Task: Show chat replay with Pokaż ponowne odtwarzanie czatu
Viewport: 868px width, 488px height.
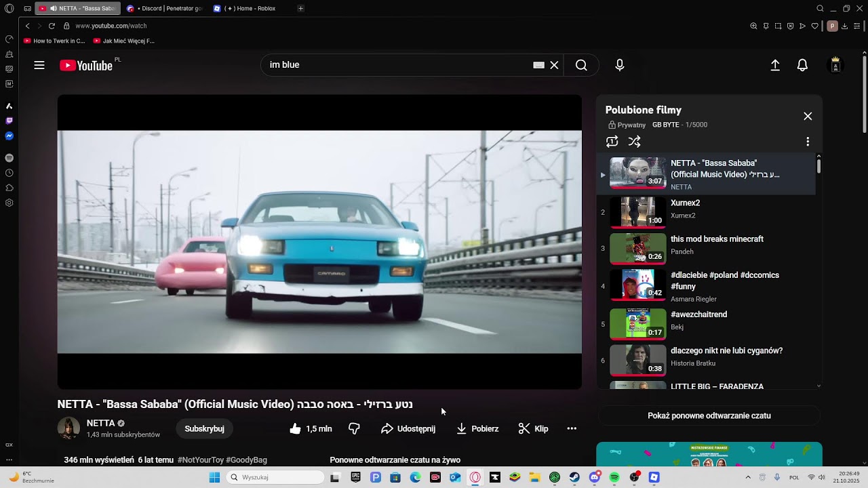Action: click(x=709, y=416)
